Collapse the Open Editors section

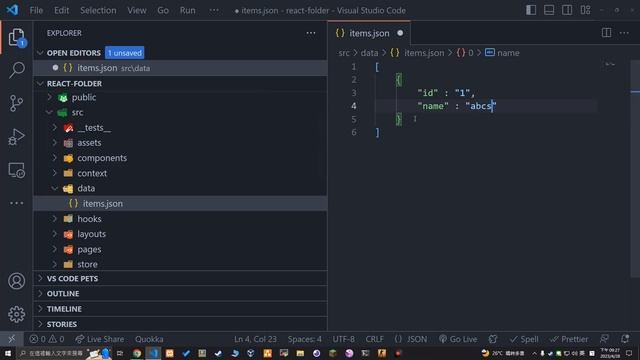(40, 53)
